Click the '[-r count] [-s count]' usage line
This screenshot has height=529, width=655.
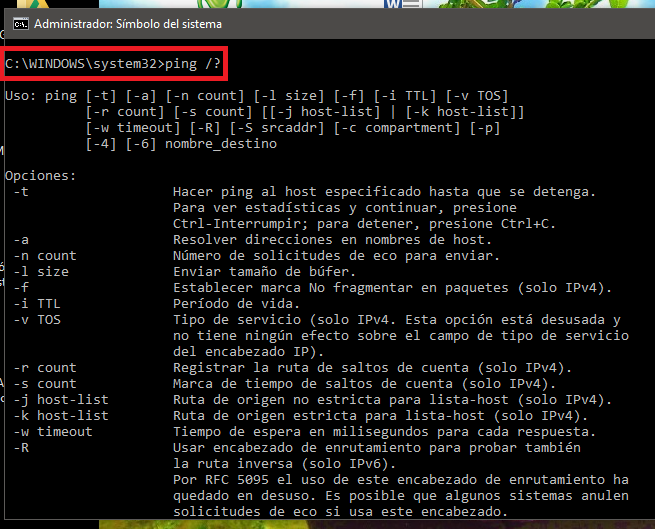[x=305, y=112]
